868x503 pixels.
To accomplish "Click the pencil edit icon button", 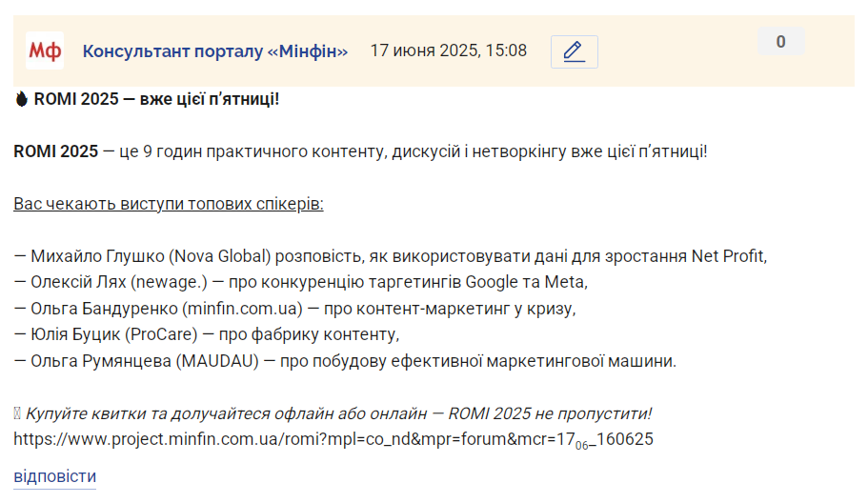I will [574, 51].
